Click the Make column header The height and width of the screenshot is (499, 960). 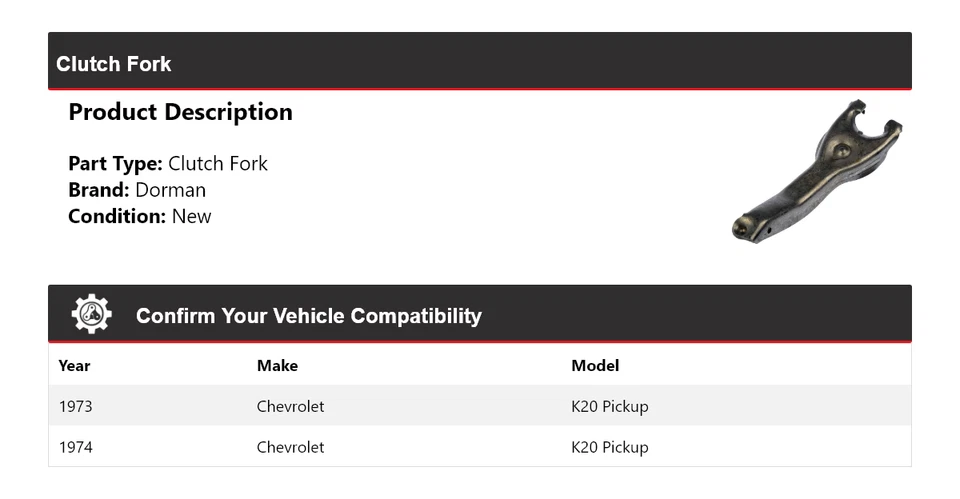pyautogui.click(x=277, y=366)
